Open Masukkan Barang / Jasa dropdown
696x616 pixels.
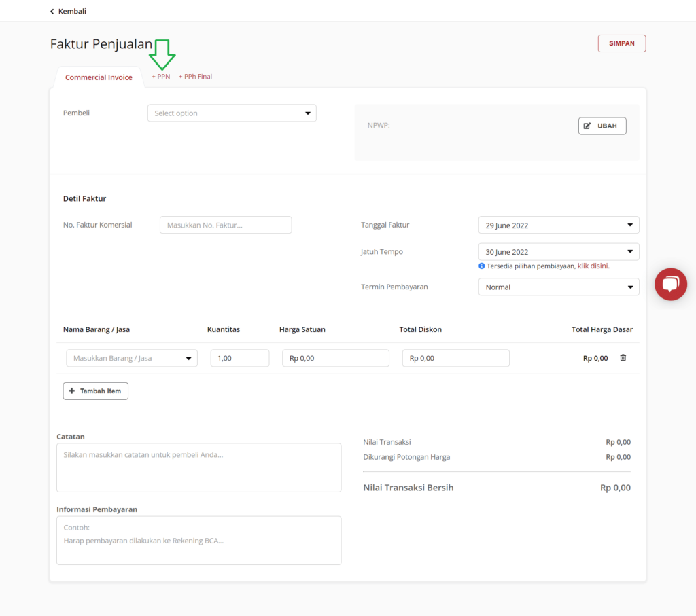[132, 358]
